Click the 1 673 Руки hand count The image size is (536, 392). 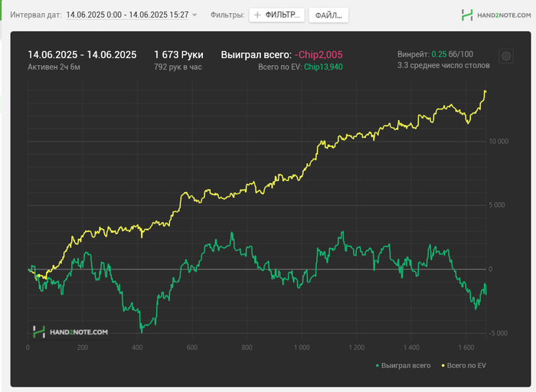pos(178,54)
